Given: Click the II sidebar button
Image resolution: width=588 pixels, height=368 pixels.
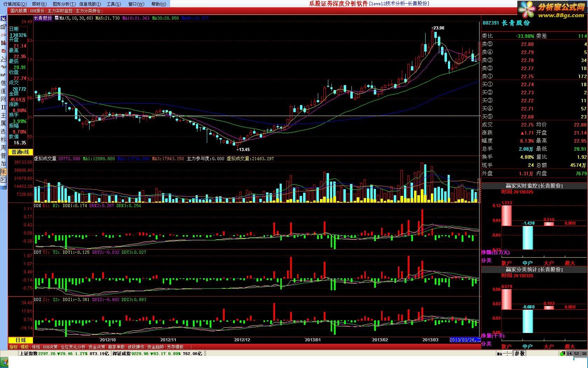Looking at the screenshot, I should point(3,107).
